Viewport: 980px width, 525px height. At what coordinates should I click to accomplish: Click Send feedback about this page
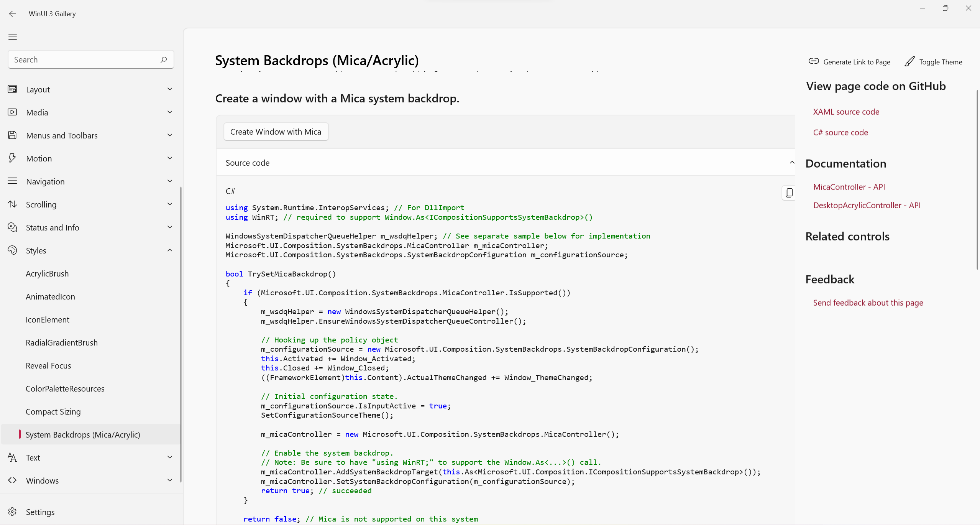coord(868,303)
